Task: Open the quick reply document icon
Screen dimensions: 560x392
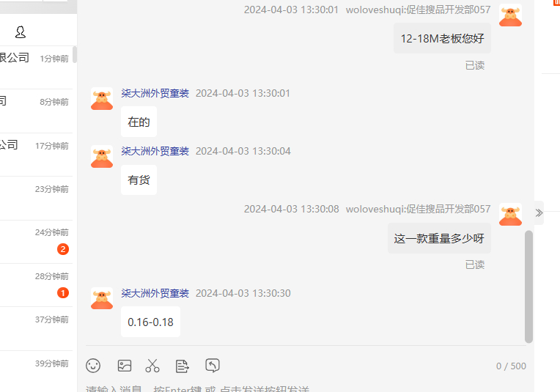Action: tap(183, 366)
